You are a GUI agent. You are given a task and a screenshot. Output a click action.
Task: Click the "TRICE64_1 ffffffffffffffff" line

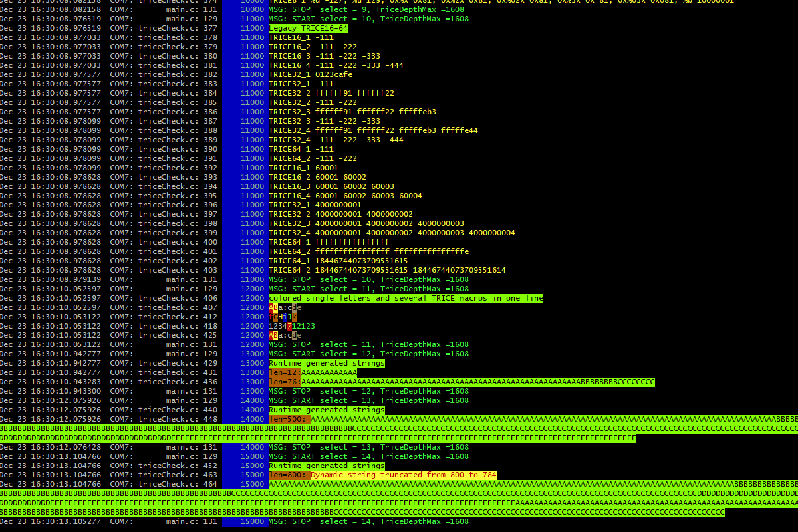[x=329, y=242]
